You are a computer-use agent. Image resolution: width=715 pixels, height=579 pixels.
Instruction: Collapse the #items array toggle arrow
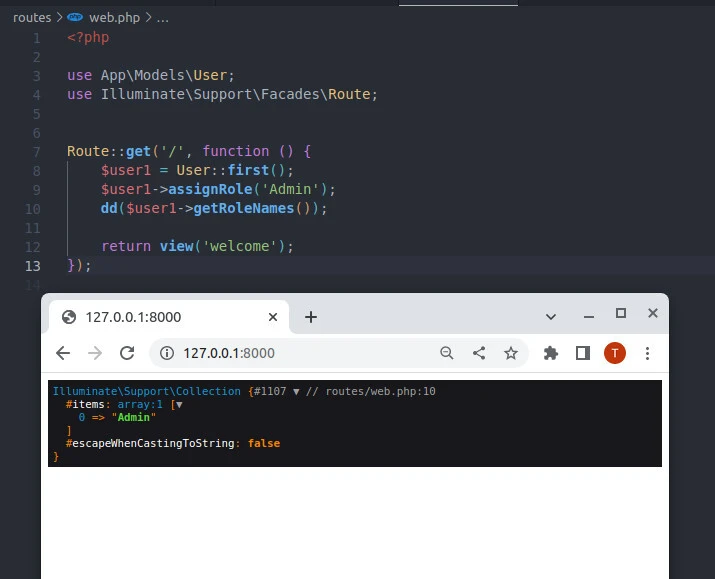click(x=179, y=404)
